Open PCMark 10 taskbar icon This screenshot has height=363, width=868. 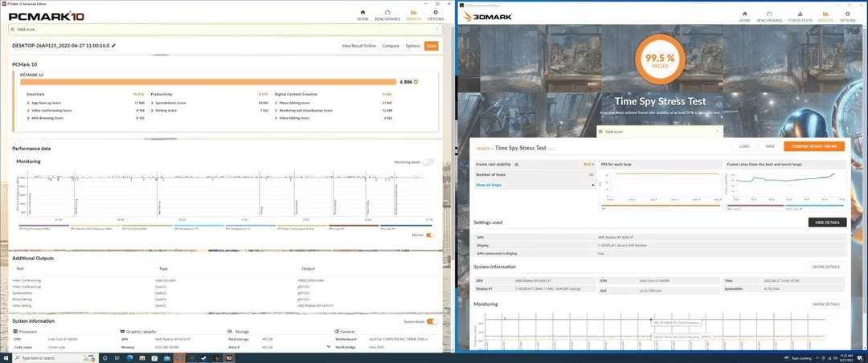point(228,358)
